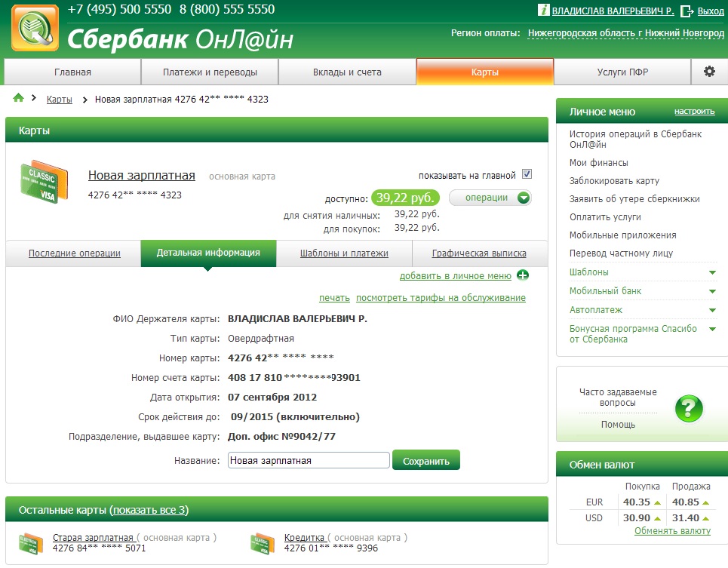Viewport: 728px width, 568px height.
Task: Click the Помощь link
Action: (x=618, y=425)
